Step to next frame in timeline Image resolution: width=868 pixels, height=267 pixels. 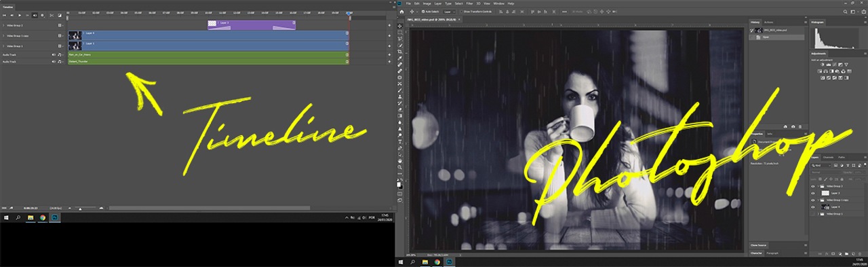[27, 15]
